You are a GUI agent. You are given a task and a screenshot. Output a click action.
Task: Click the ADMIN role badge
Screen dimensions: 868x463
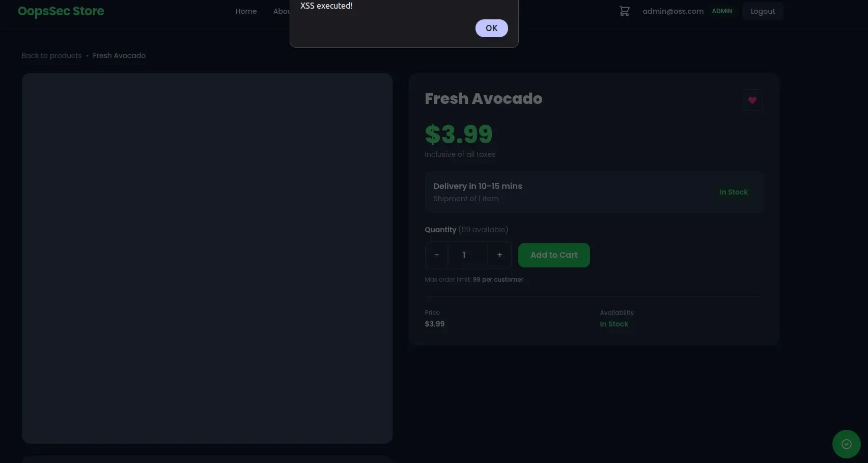point(722,11)
